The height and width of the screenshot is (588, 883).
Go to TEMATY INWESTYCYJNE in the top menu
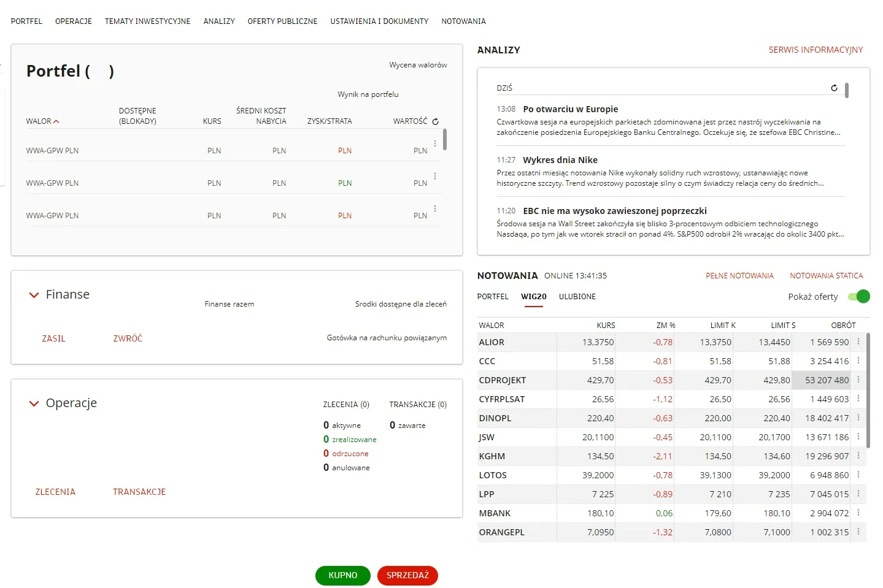click(x=148, y=21)
